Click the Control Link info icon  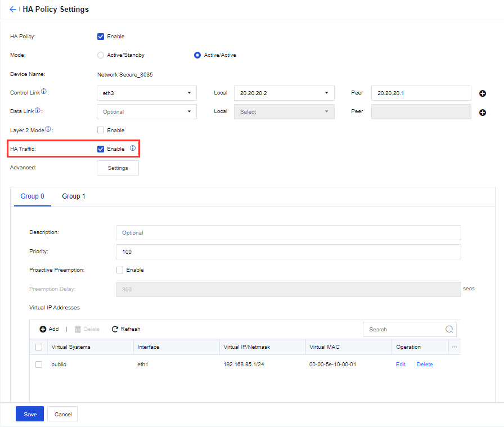tap(44, 92)
